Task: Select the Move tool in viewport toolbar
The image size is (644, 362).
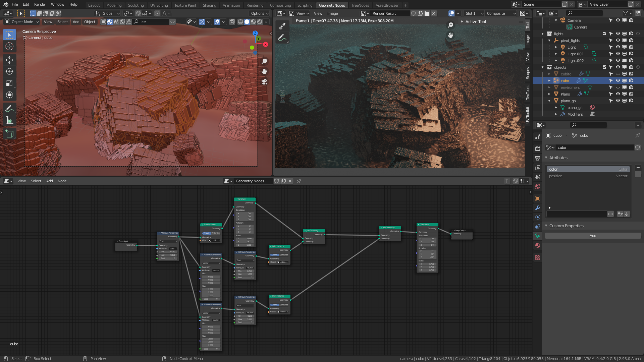Action: click(x=9, y=60)
